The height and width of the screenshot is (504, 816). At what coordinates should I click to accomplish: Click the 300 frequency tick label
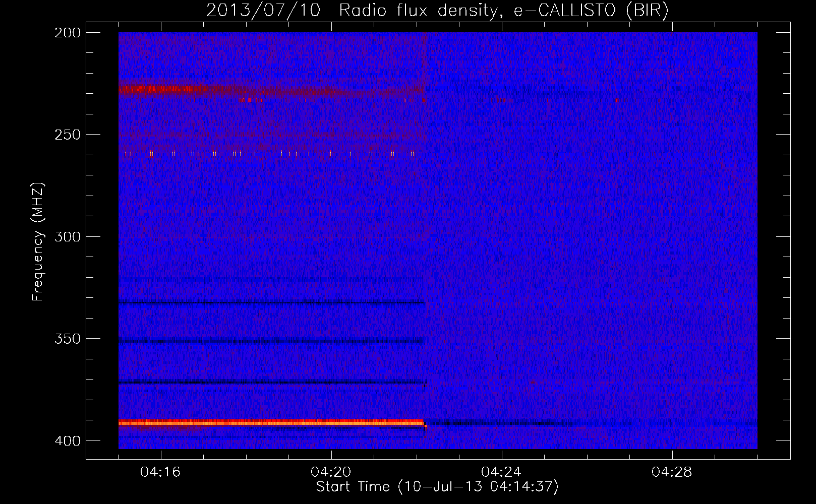coord(68,237)
